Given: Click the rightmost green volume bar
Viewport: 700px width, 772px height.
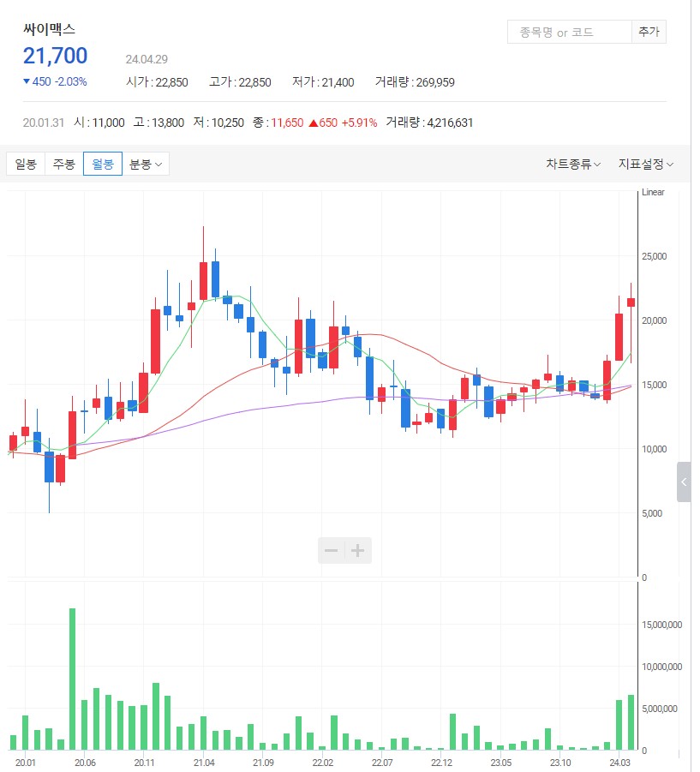Looking at the screenshot, I should [631, 721].
